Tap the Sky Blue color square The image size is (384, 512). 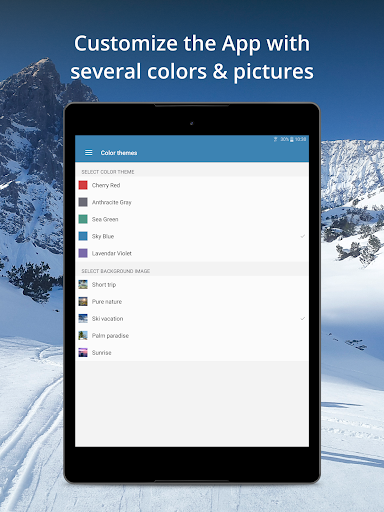[x=83, y=236]
